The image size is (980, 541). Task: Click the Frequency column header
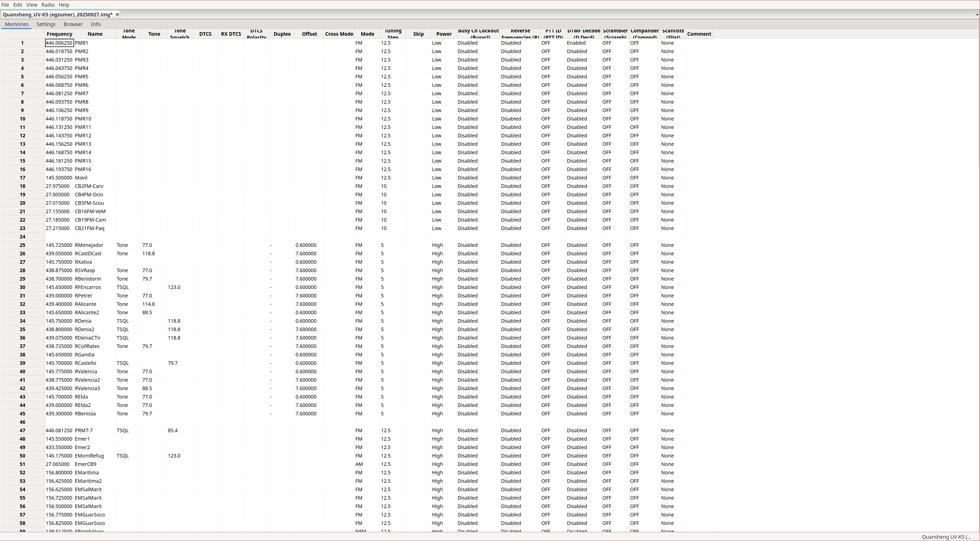59,34
